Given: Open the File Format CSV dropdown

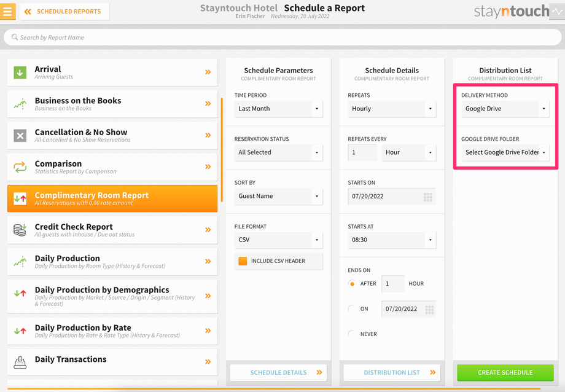Looking at the screenshot, I should click(x=279, y=240).
